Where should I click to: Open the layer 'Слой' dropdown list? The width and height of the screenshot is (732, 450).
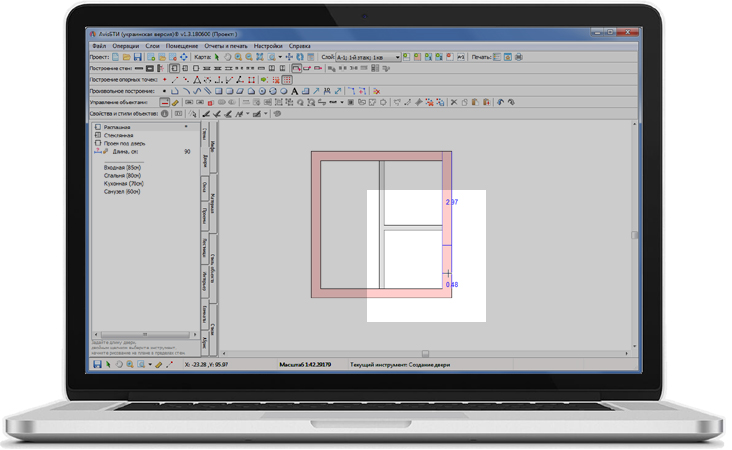397,57
